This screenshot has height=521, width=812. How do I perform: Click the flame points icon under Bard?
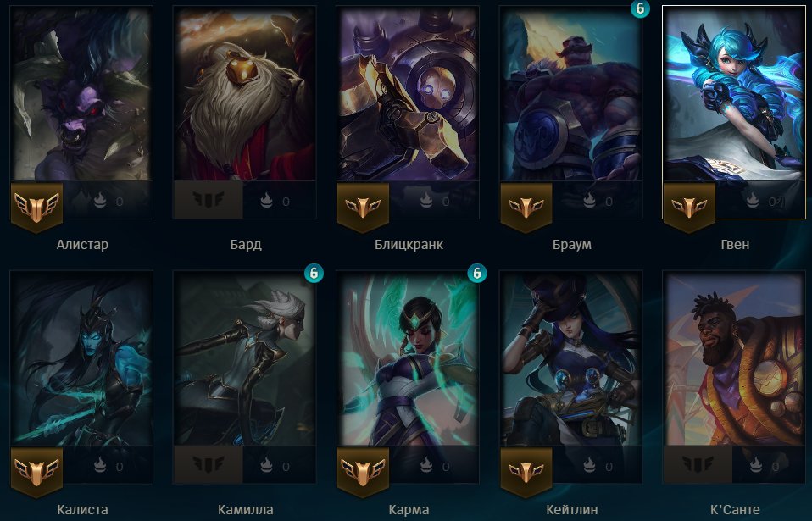(x=266, y=200)
